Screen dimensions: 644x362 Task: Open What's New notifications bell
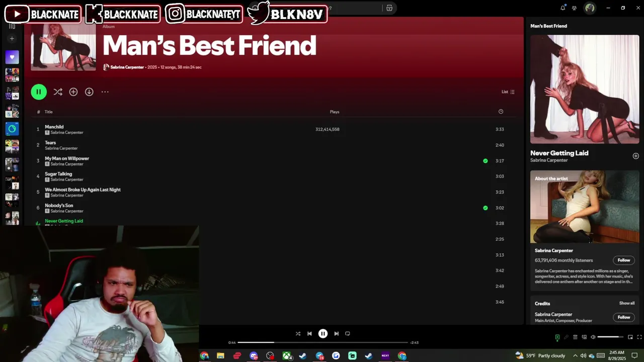562,8
